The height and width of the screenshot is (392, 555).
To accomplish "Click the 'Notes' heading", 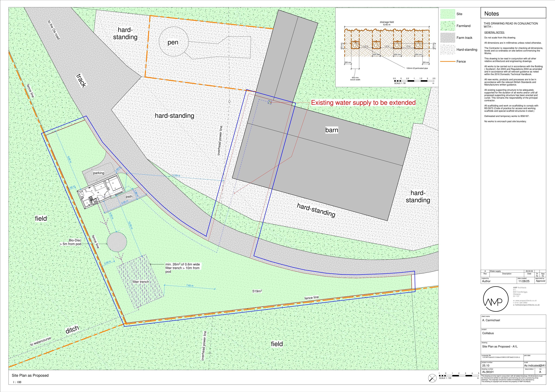I will pos(491,14).
